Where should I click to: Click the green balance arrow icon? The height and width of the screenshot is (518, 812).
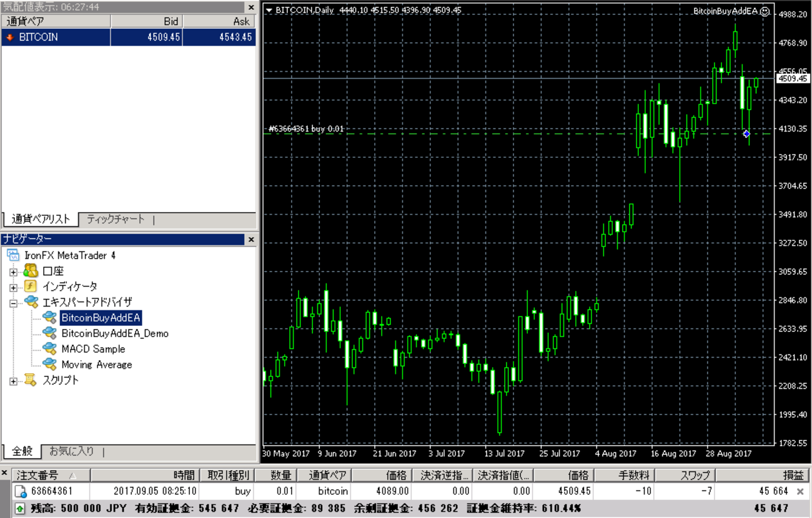20,509
